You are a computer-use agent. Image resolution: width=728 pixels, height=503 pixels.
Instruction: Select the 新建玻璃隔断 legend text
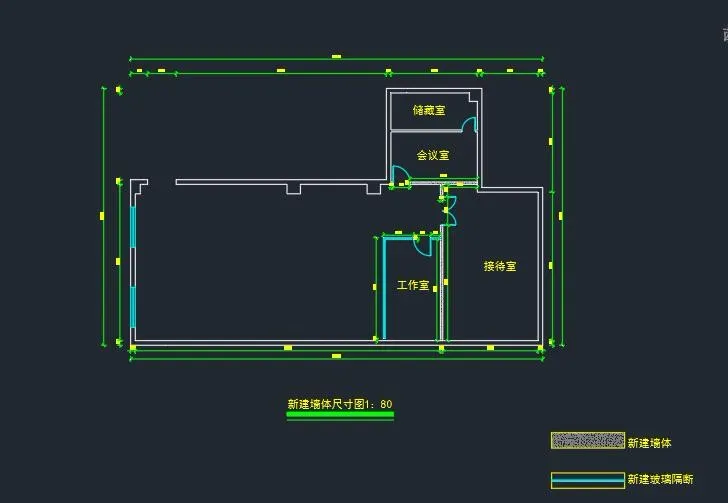pos(660,479)
